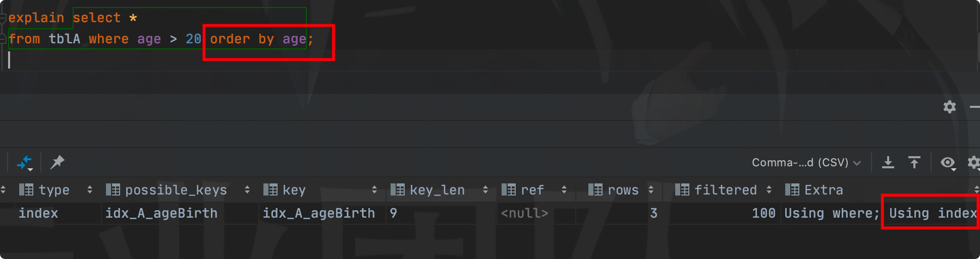This screenshot has height=259, width=980.
Task: Click sort arrows on filtered column
Action: click(x=769, y=190)
